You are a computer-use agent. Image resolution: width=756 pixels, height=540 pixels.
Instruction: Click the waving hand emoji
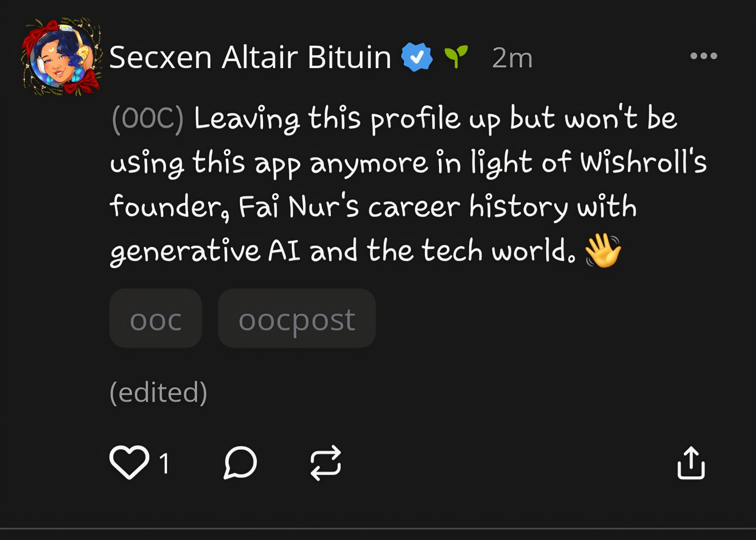tap(603, 250)
